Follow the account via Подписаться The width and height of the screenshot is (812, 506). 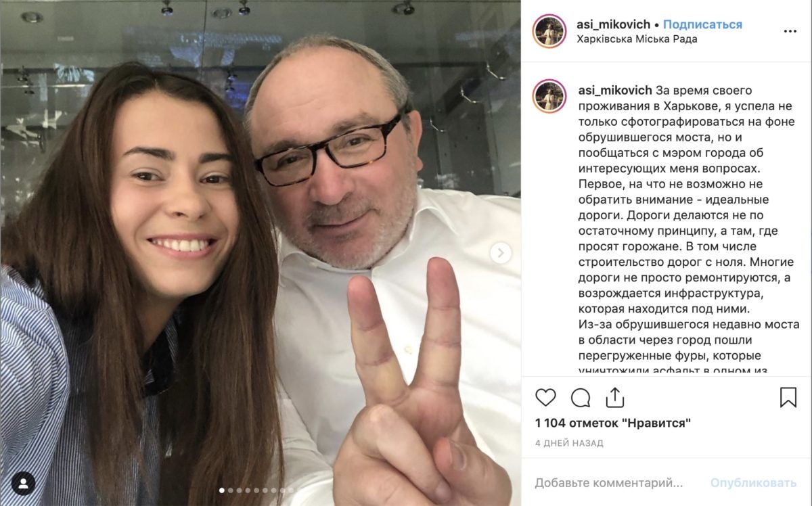[x=702, y=24]
